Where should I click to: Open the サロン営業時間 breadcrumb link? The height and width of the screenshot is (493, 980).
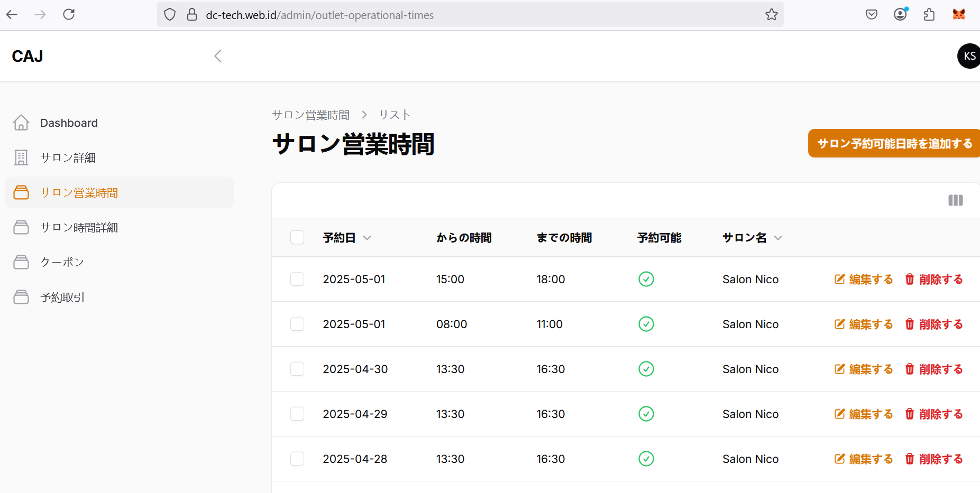pos(310,114)
